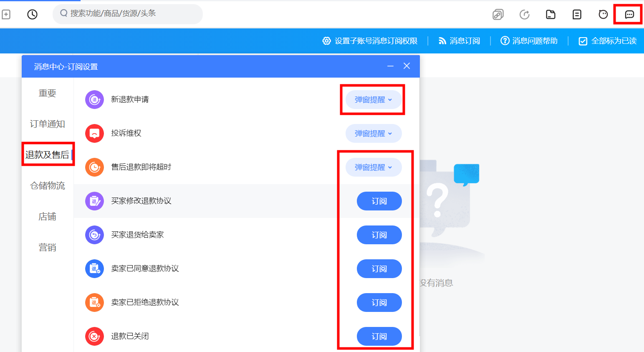Click the 退款已关闭 red icon
Image resolution: width=644 pixels, height=352 pixels.
click(94, 336)
